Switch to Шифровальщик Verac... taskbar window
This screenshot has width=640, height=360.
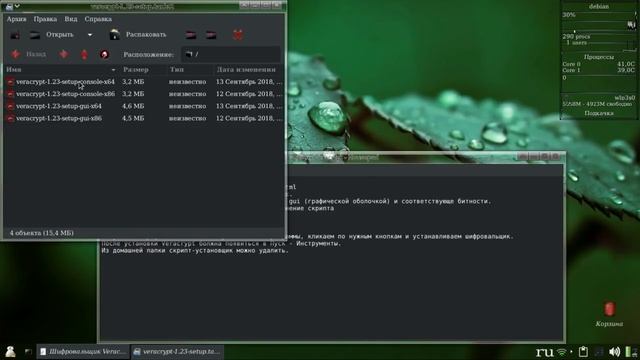(83, 351)
